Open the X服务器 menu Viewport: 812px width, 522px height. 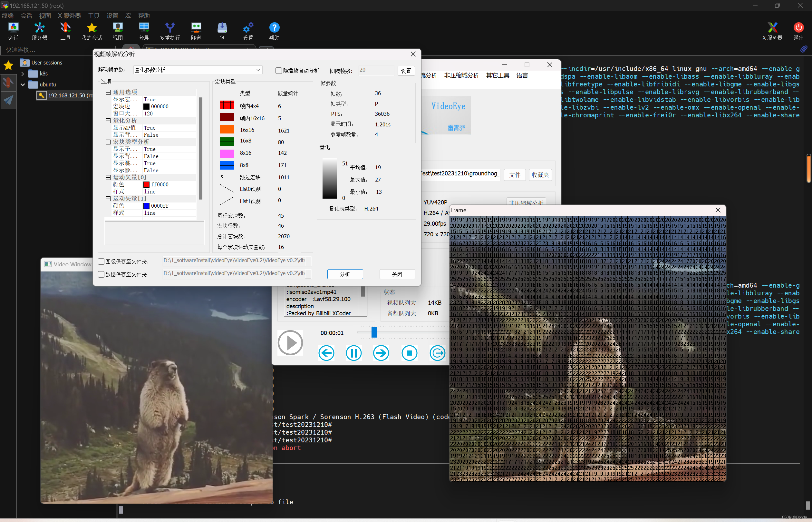[x=69, y=15]
